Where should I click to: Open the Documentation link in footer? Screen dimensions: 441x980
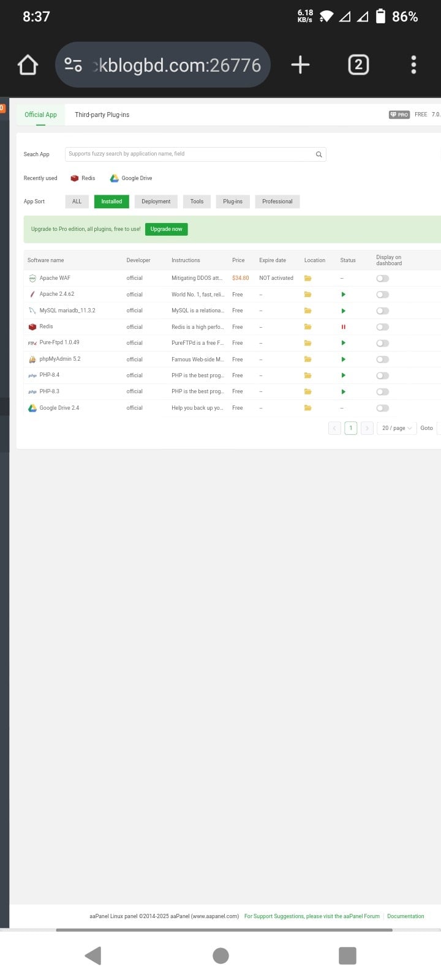[405, 916]
